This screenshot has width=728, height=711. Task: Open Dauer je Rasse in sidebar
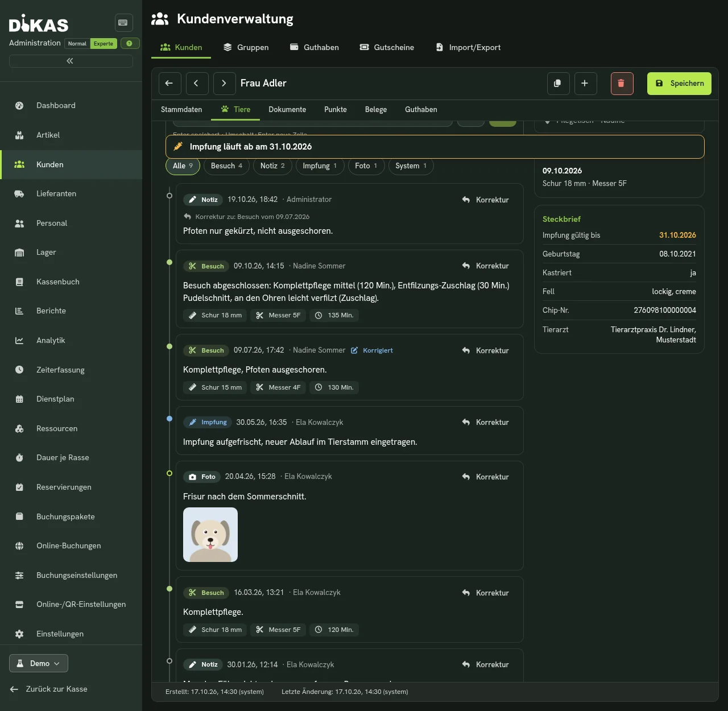coord(71,458)
